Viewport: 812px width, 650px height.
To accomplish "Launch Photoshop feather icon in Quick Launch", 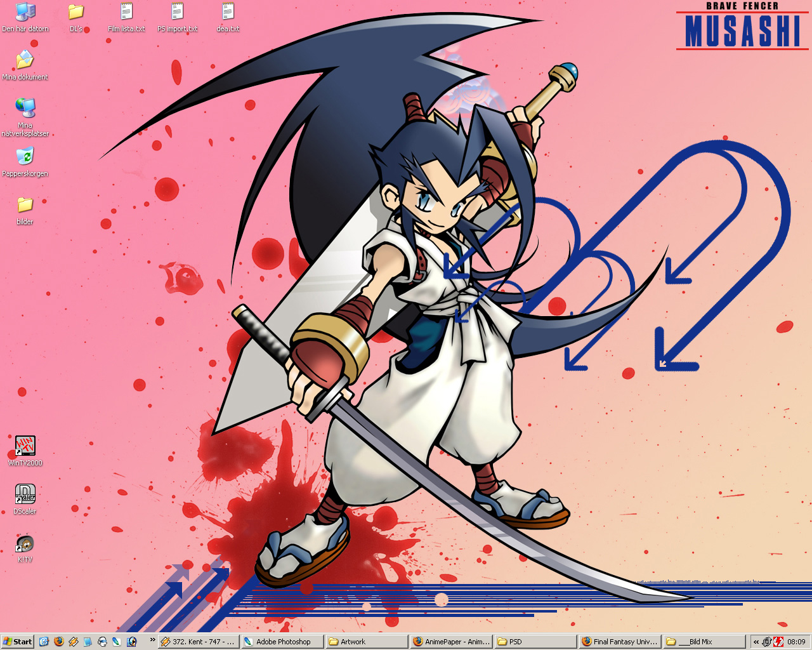I will (117, 642).
